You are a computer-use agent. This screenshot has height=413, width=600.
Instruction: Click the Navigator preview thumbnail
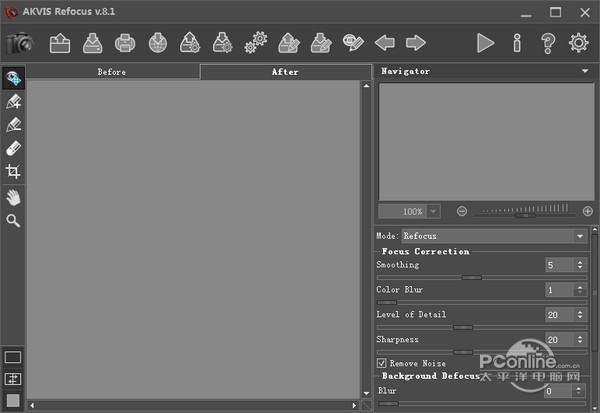(486, 142)
